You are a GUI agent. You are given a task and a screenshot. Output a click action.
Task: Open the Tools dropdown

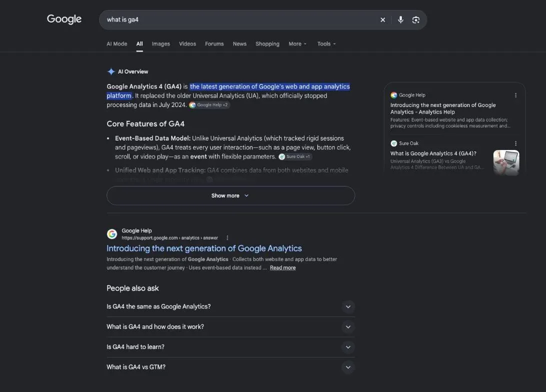point(326,44)
